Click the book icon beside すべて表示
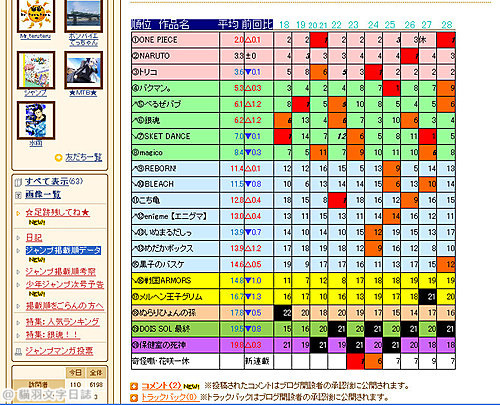 pos(18,182)
